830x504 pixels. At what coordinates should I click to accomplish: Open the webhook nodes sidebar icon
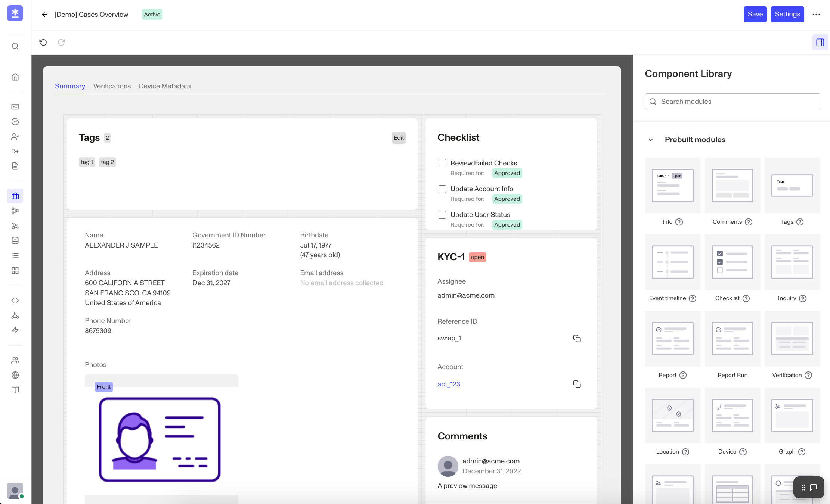(x=15, y=315)
